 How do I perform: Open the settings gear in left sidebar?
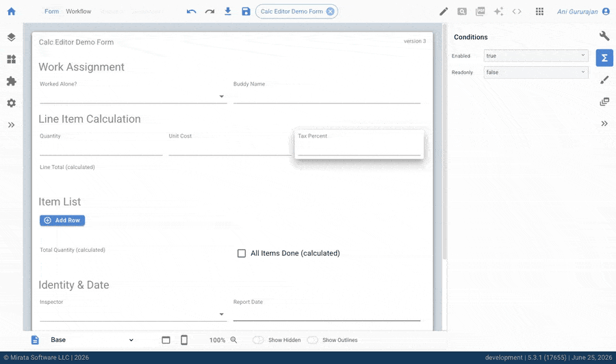12,103
